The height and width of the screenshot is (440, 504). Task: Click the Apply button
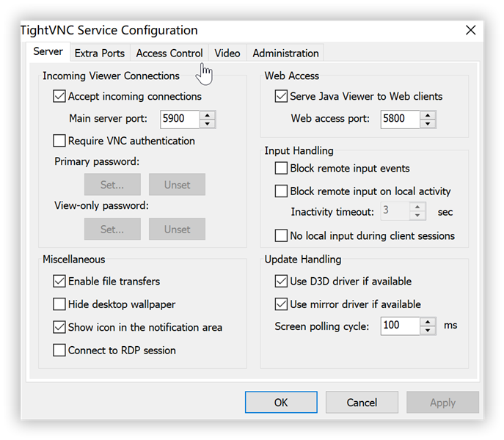pyautogui.click(x=442, y=402)
